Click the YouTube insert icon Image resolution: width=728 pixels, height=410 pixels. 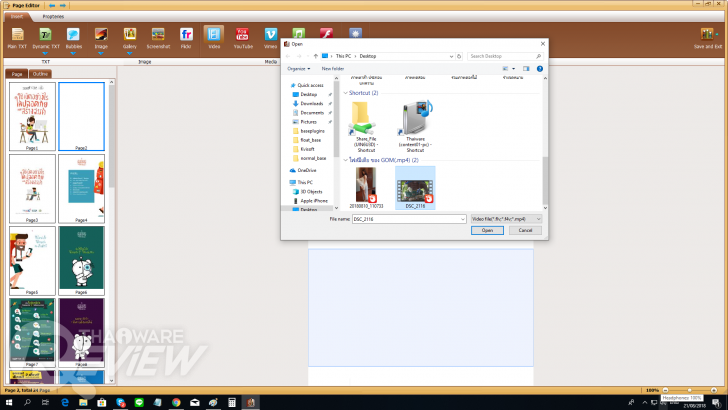click(x=242, y=34)
